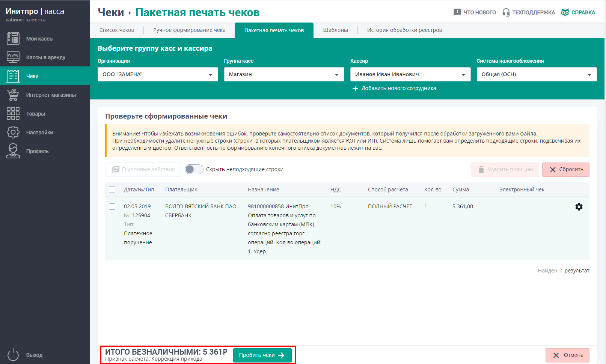Toggle Скрыть неподходящие строки switch
Viewport: 606px width, 364px height.
click(194, 169)
